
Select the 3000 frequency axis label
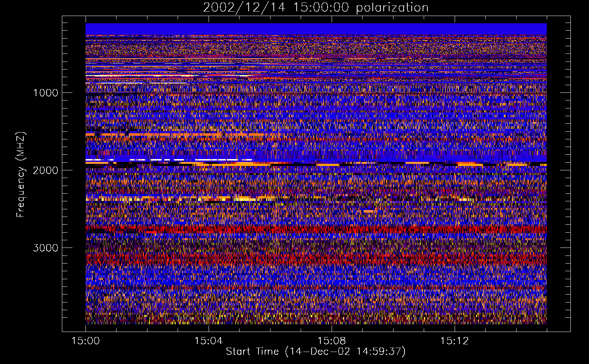46,248
